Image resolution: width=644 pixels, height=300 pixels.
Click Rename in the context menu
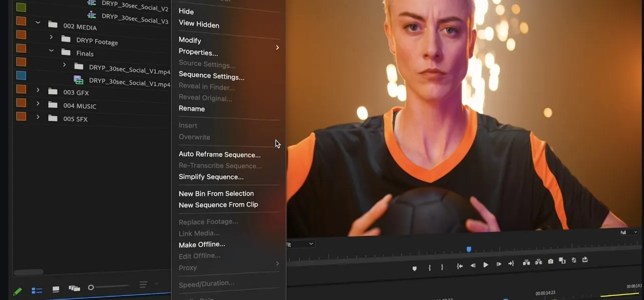click(x=191, y=108)
